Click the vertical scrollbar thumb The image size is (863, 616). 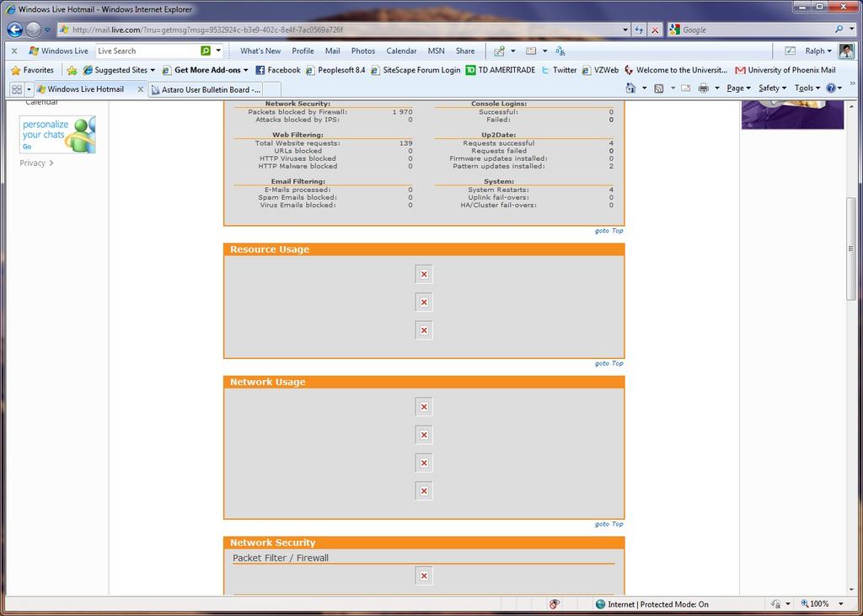pos(851,249)
